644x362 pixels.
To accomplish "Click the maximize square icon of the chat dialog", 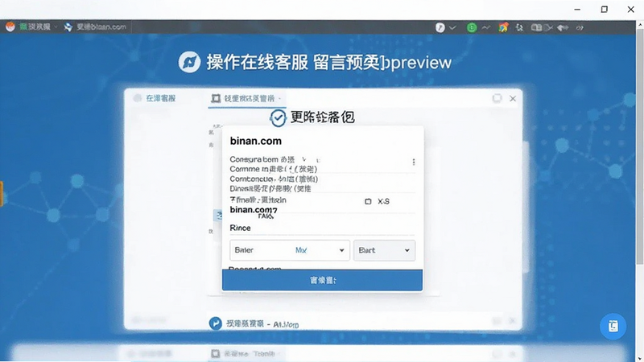I will [497, 98].
